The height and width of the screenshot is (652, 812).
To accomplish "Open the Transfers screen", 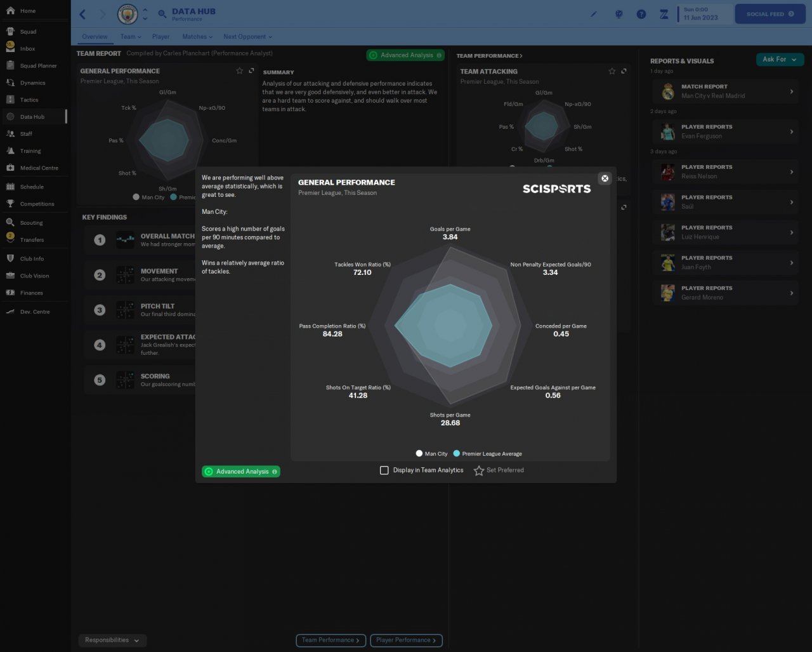I will click(x=32, y=240).
